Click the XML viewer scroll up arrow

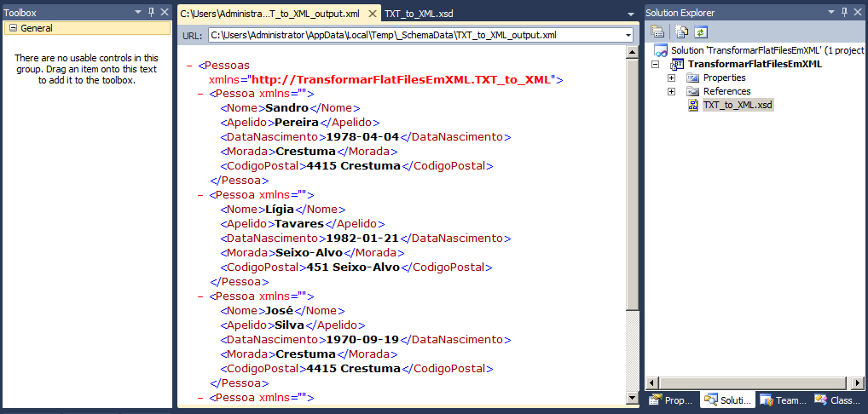tap(632, 53)
